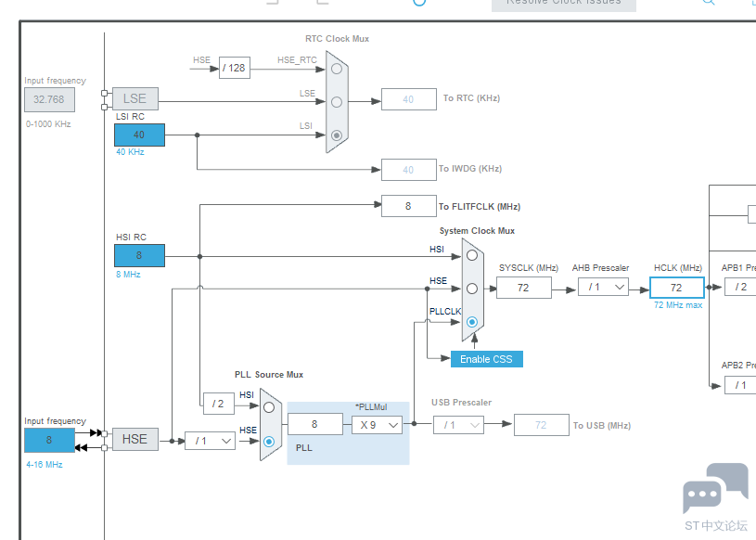Select HSE input in PLL Source Mux
This screenshot has width=756, height=540.
point(269,441)
